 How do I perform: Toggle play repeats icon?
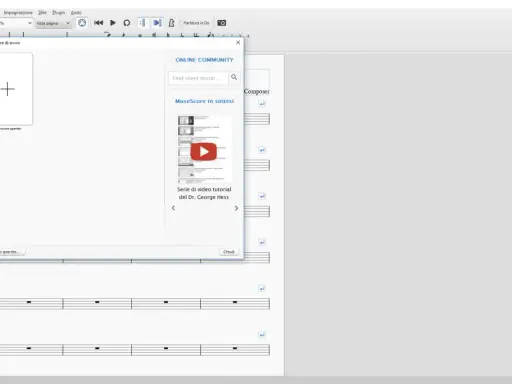pos(142,23)
